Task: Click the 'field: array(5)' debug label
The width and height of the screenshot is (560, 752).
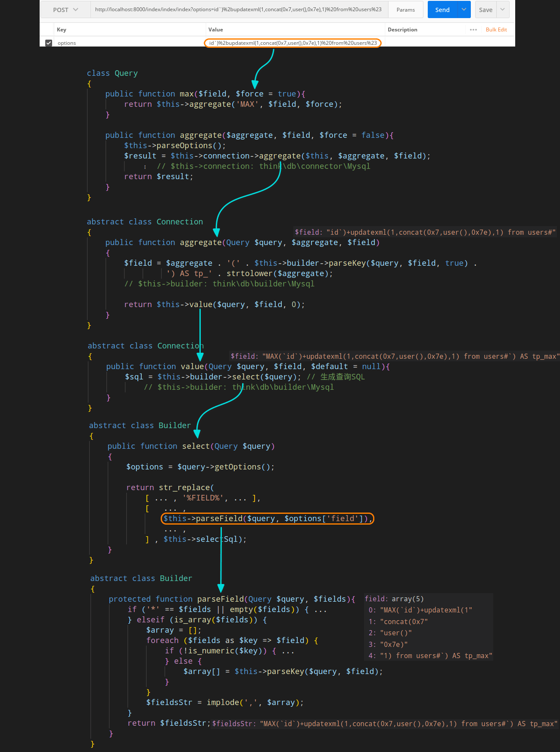Action: pyautogui.click(x=394, y=599)
